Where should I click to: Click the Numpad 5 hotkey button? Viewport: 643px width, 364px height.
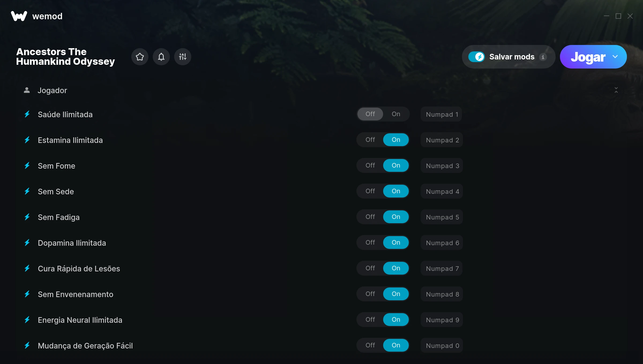click(442, 217)
